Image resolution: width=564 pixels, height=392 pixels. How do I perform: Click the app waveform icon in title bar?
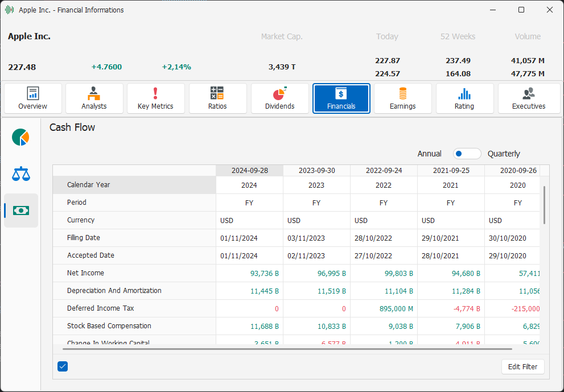point(9,10)
